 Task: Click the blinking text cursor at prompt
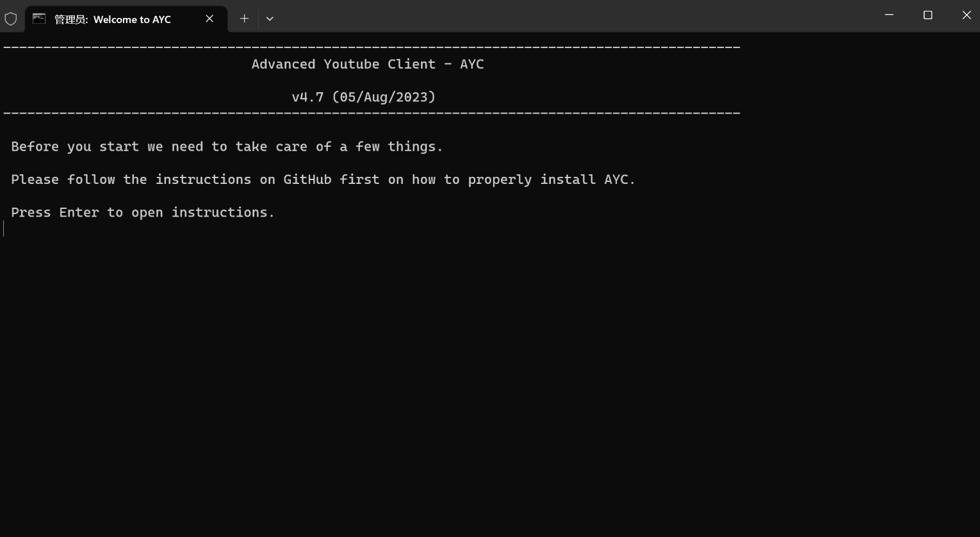4,229
